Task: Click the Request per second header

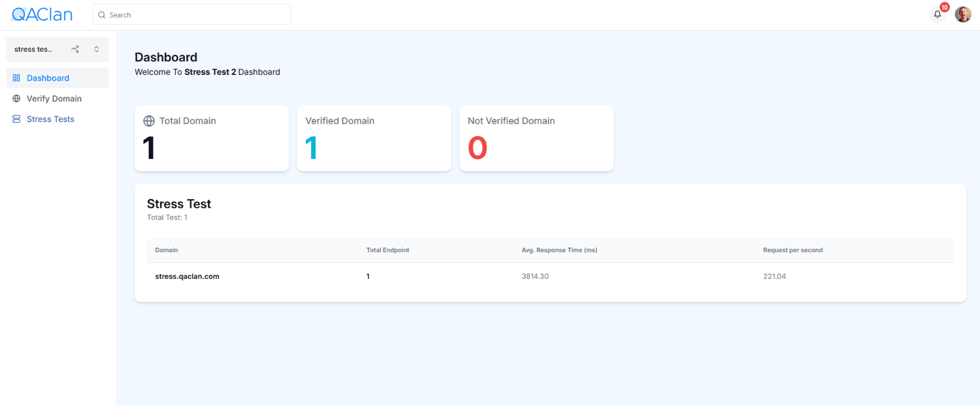Action: tap(793, 250)
